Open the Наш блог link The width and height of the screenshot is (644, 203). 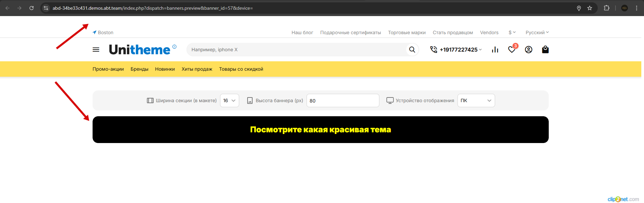[302, 32]
